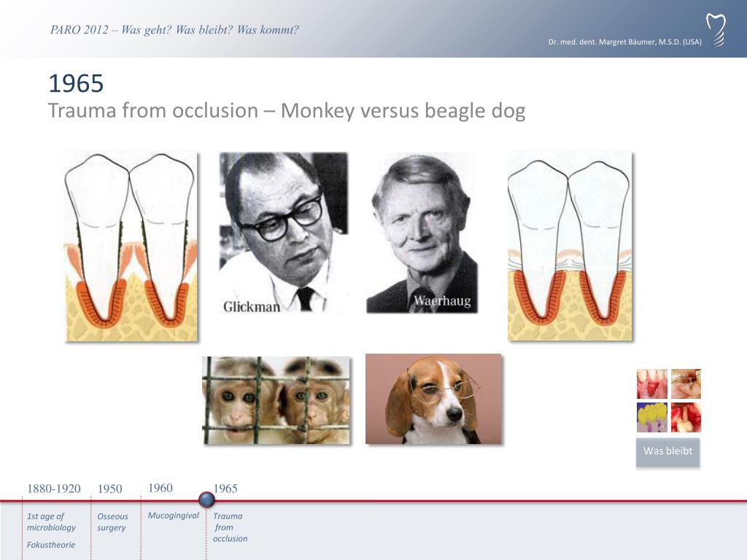Click the bottom-right red tissue thumbnail

(x=686, y=418)
